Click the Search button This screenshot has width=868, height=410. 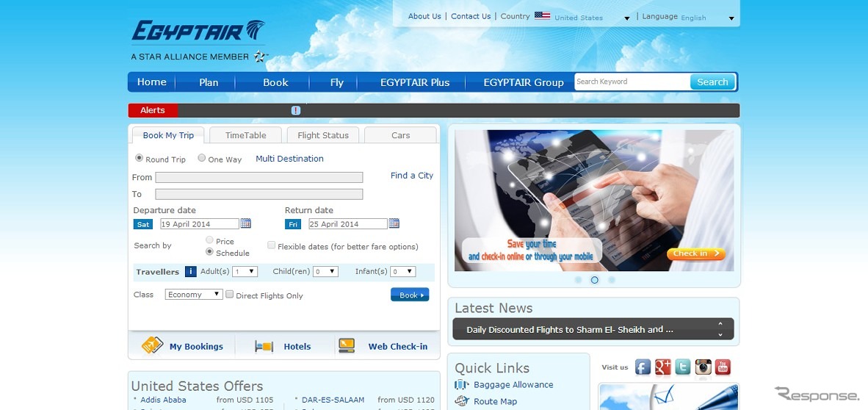pyautogui.click(x=712, y=82)
